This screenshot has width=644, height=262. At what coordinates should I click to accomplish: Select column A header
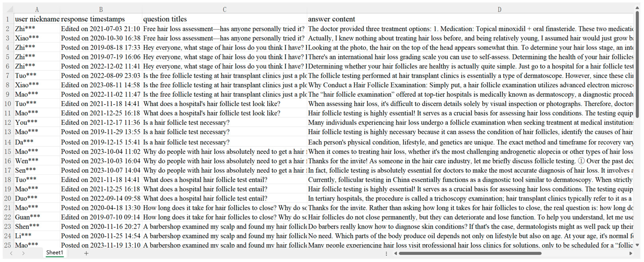pyautogui.click(x=37, y=10)
